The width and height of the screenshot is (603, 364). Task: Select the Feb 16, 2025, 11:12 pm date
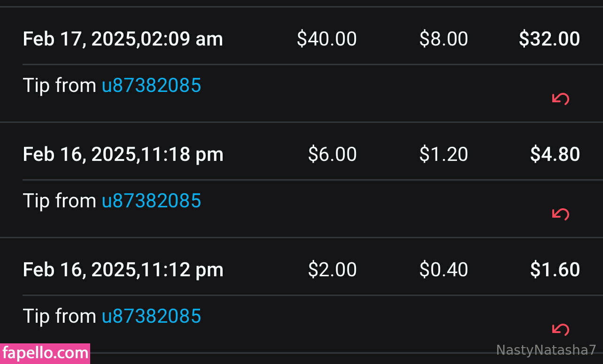(x=123, y=270)
